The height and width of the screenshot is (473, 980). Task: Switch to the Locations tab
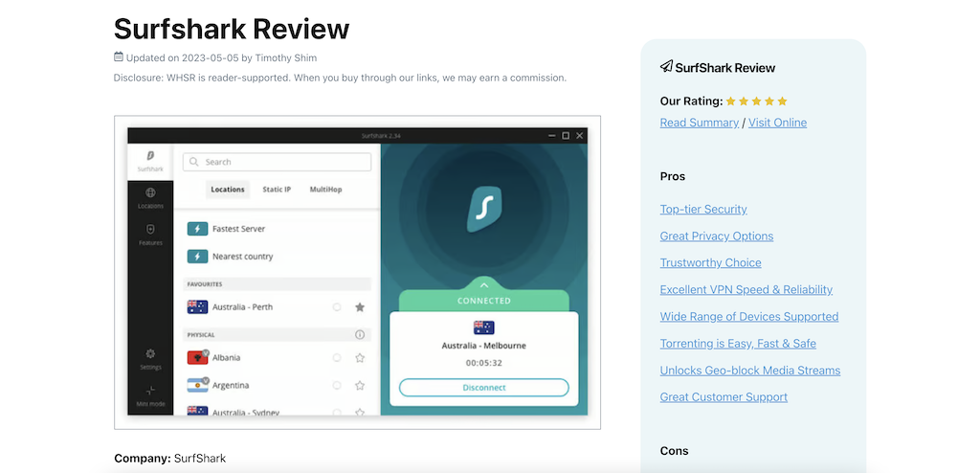pyautogui.click(x=228, y=190)
